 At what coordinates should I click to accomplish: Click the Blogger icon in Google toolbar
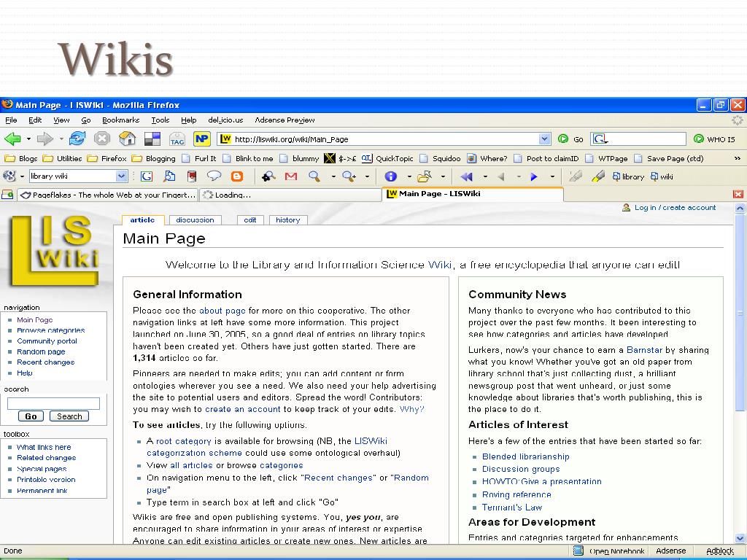pos(237,176)
